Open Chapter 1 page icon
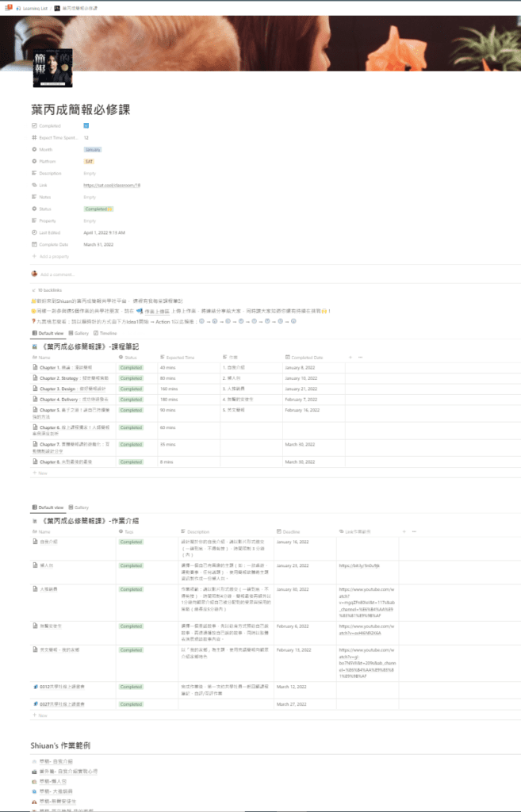521x812 pixels. [x=35, y=367]
